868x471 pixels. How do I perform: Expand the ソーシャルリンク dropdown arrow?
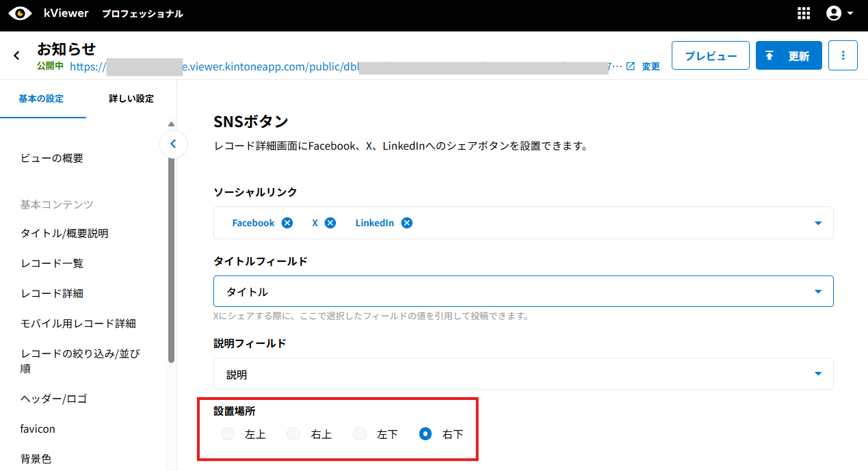pos(818,224)
